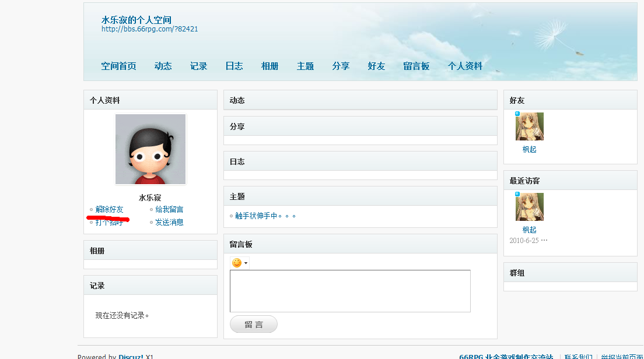Open 枫起 name link under 最近访客
This screenshot has height=359, width=644.
(530, 230)
